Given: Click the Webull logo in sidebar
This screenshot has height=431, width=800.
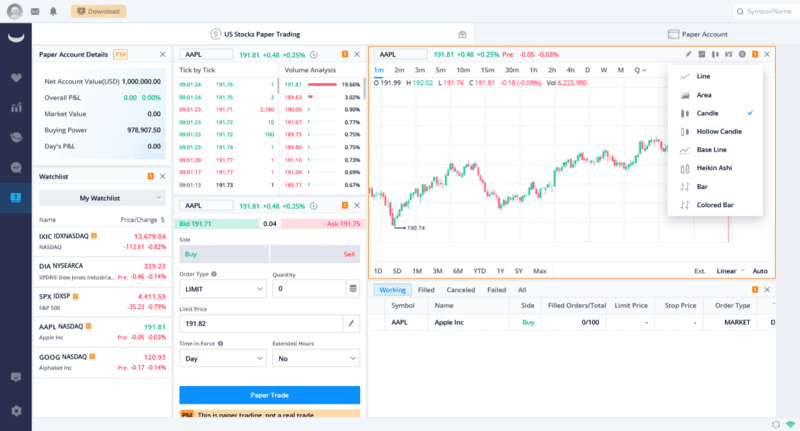Looking at the screenshot, I should 16,38.
